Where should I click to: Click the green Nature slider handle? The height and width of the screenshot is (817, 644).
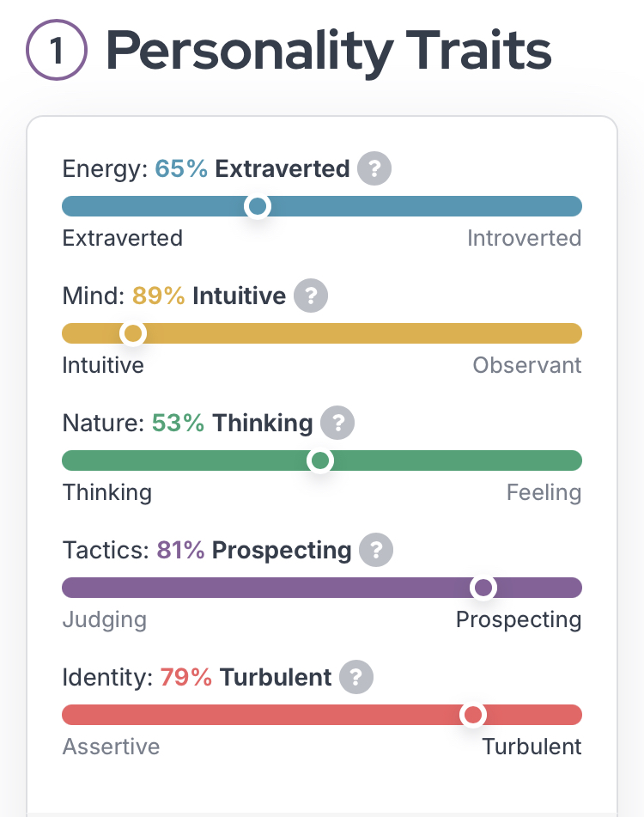[319, 460]
